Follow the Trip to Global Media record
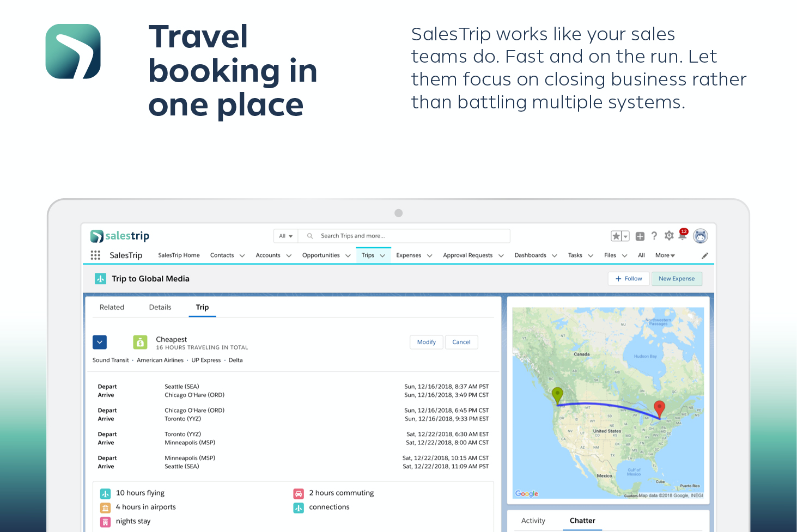797x532 pixels. (x=629, y=279)
